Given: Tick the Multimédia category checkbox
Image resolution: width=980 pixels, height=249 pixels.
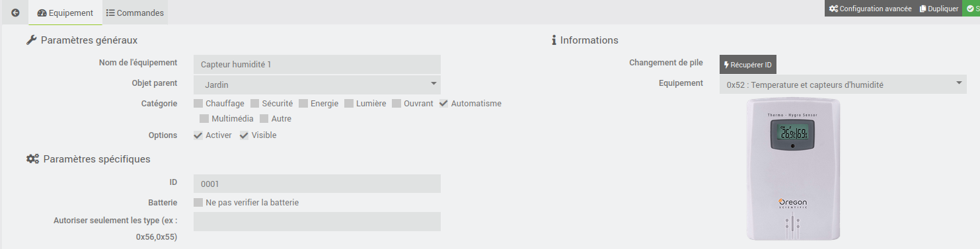Looking at the screenshot, I should coord(204,119).
